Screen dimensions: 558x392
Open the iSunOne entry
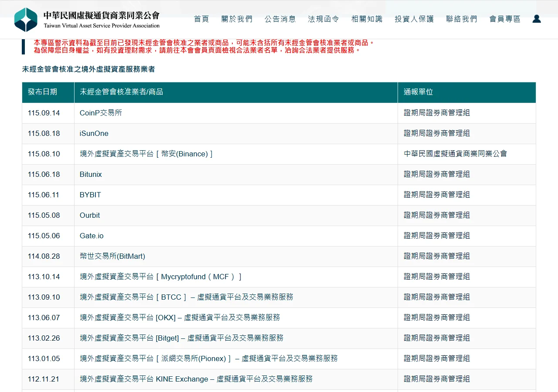click(94, 133)
